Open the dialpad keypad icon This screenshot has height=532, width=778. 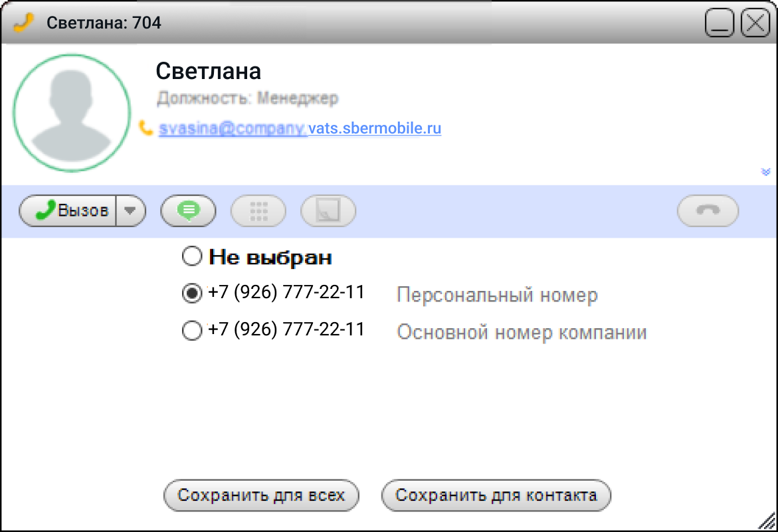tap(258, 211)
